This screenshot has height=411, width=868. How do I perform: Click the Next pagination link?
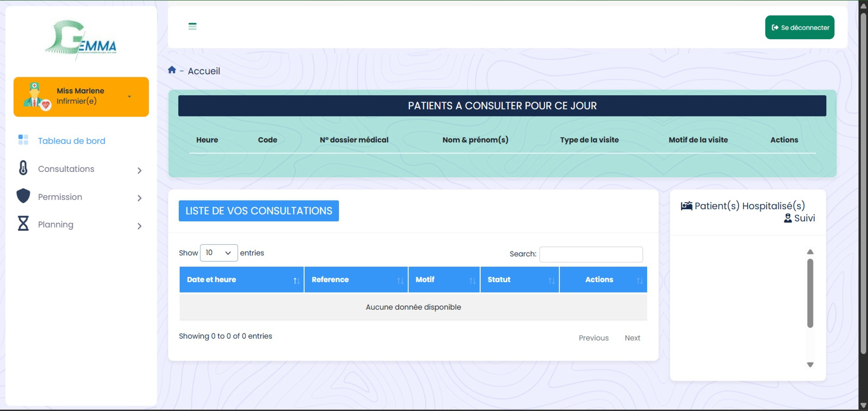point(632,338)
